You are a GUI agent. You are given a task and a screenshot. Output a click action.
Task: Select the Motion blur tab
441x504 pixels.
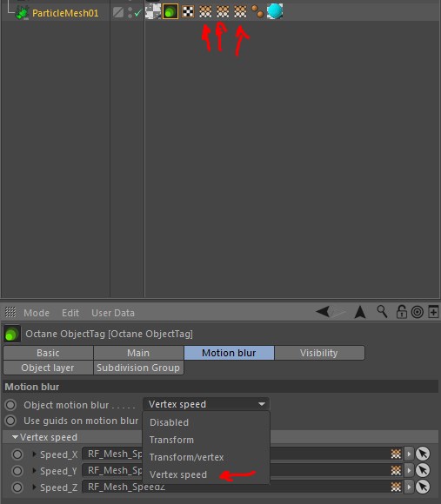229,353
